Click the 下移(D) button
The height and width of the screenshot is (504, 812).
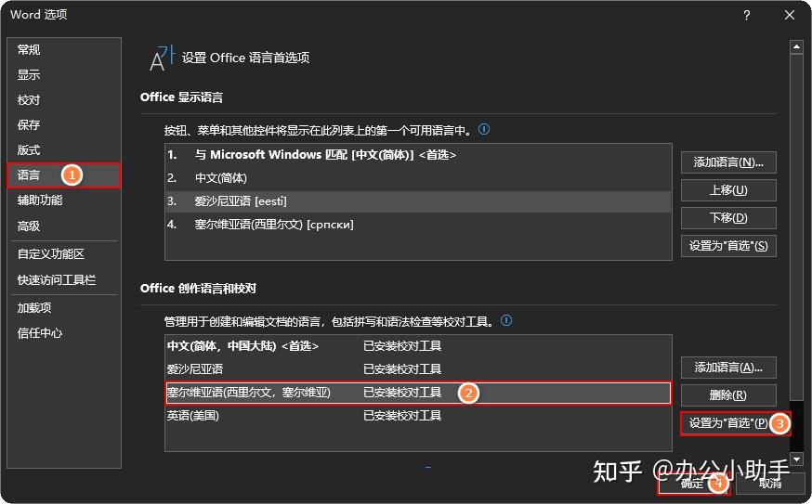pos(728,218)
